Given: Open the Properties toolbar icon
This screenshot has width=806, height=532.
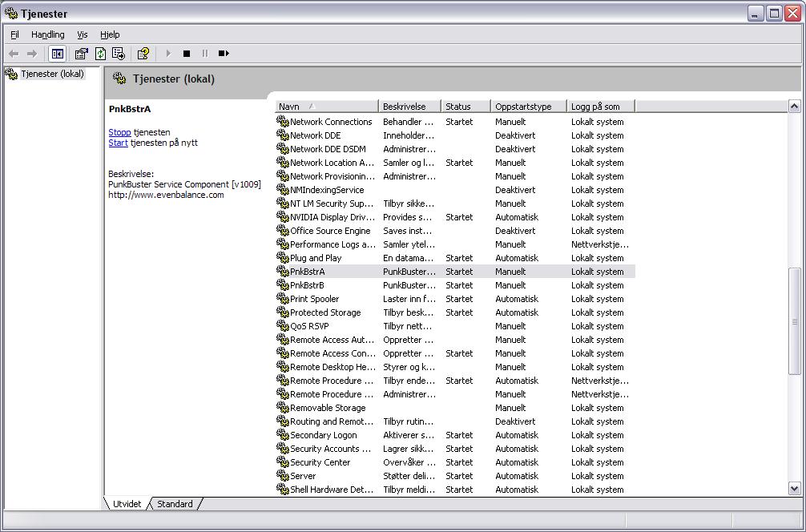Looking at the screenshot, I should pyautogui.click(x=81, y=54).
